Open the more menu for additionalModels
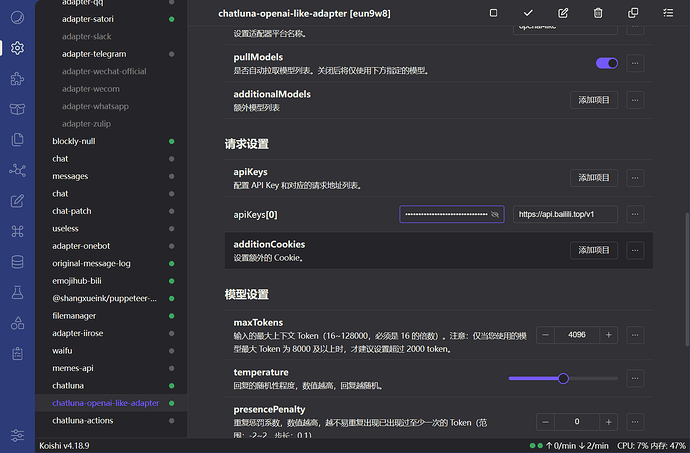 [x=636, y=99]
